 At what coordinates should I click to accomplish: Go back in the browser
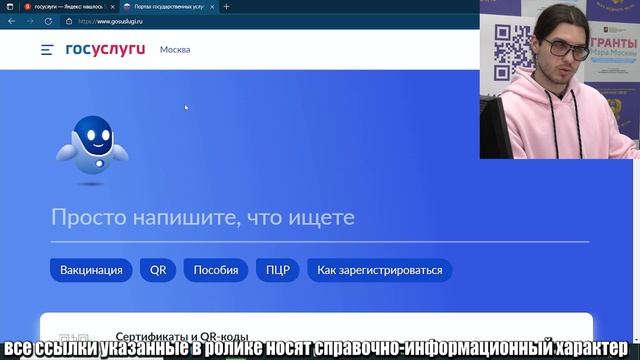click(11, 21)
